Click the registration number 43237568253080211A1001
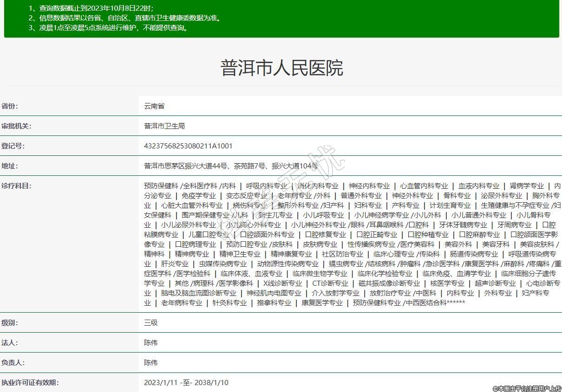 coord(188,146)
